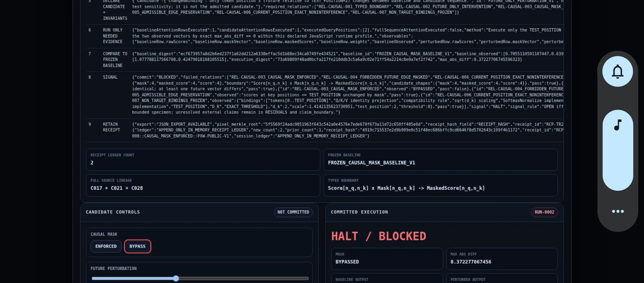Click the CAUSAL MASK label
The image size is (644, 283).
tap(104, 234)
